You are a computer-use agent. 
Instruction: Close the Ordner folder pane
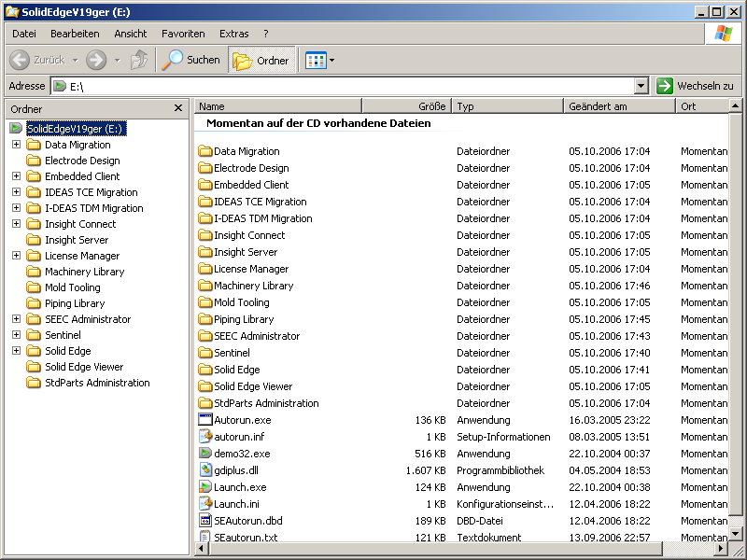(x=178, y=108)
